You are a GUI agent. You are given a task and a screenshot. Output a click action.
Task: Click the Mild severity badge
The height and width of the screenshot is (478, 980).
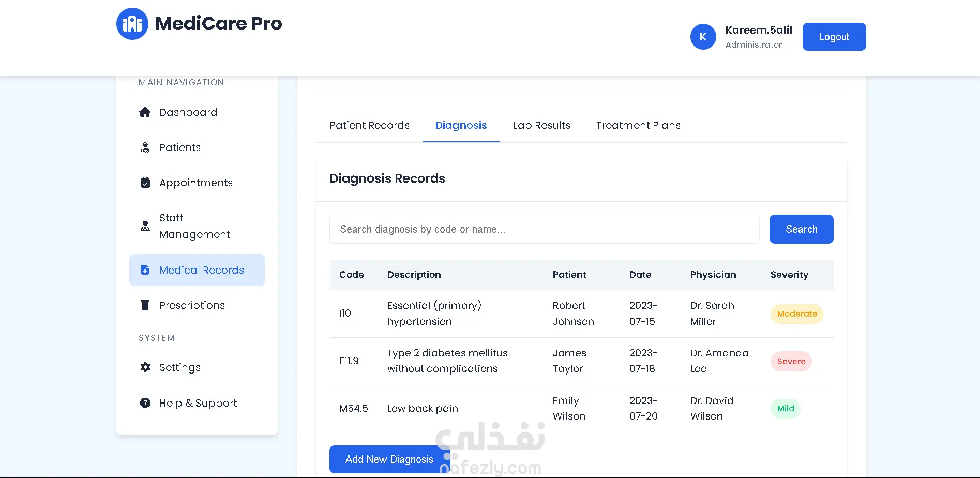785,409
